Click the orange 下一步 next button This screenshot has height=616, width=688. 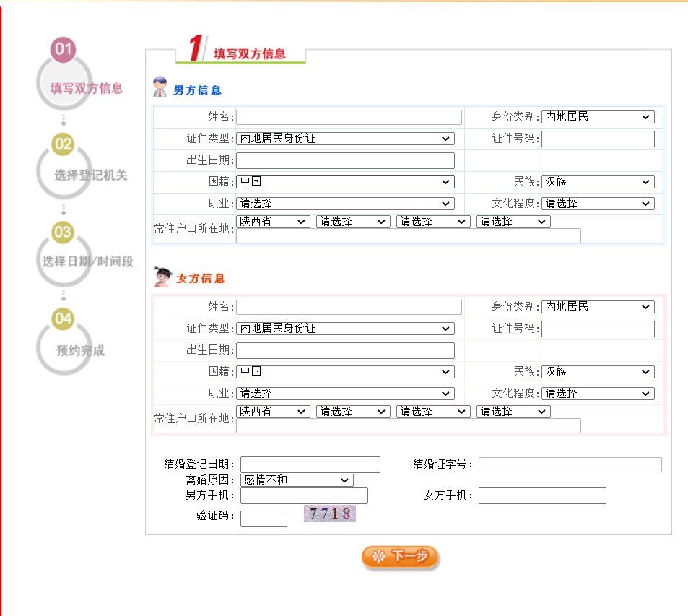(400, 557)
